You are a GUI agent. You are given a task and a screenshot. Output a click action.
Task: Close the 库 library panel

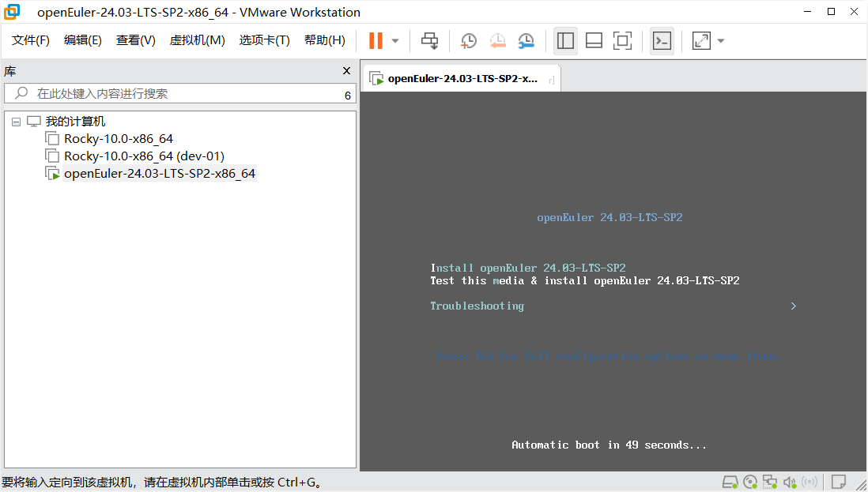tap(346, 71)
